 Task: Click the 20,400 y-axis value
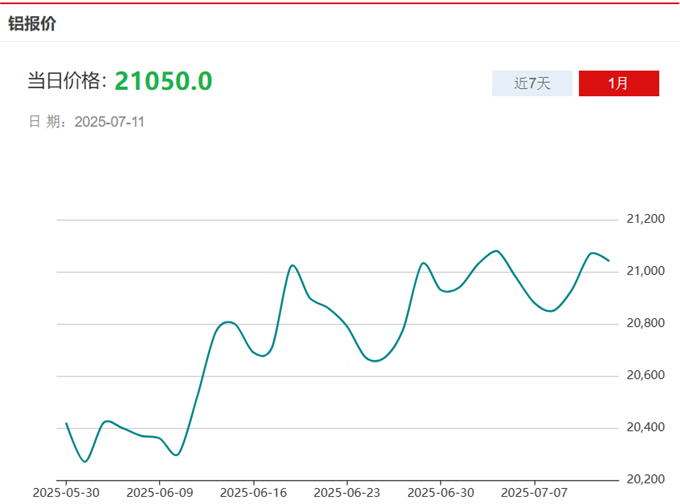(643, 427)
